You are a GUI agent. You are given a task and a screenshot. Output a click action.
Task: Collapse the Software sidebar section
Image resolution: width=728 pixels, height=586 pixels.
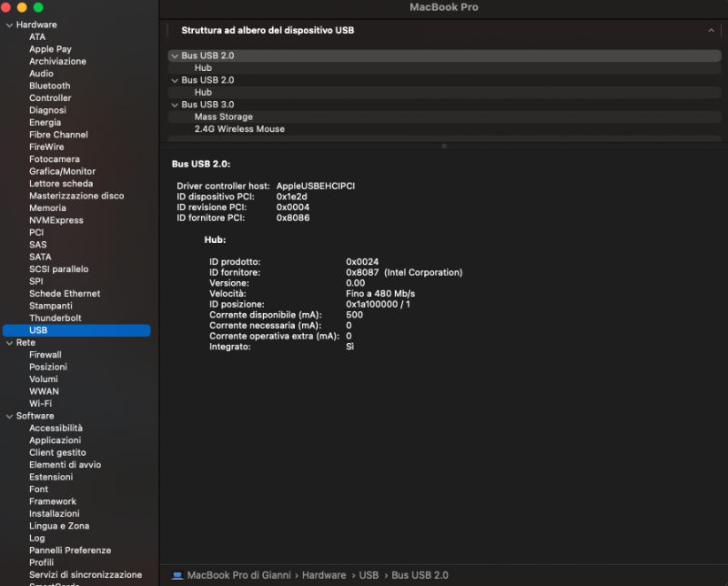point(9,416)
